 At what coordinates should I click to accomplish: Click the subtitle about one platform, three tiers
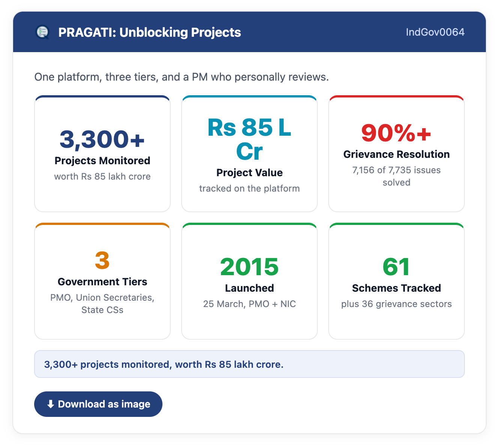[x=182, y=77]
